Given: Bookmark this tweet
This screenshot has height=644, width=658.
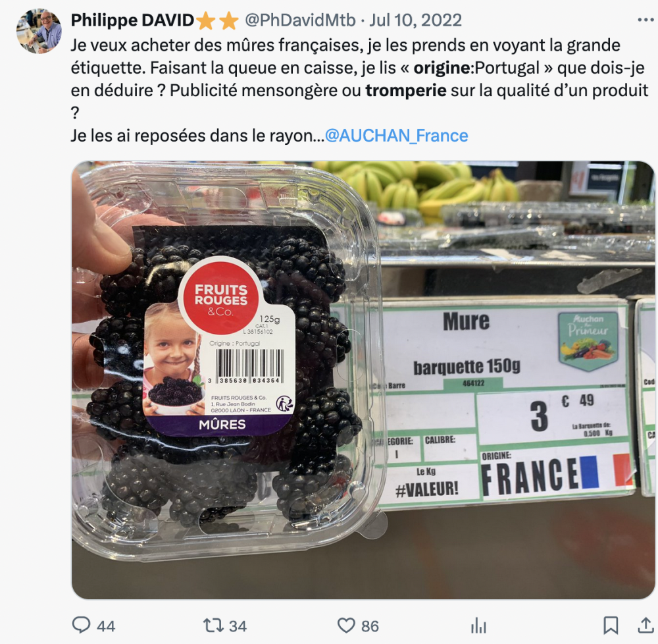Looking at the screenshot, I should click(x=611, y=626).
